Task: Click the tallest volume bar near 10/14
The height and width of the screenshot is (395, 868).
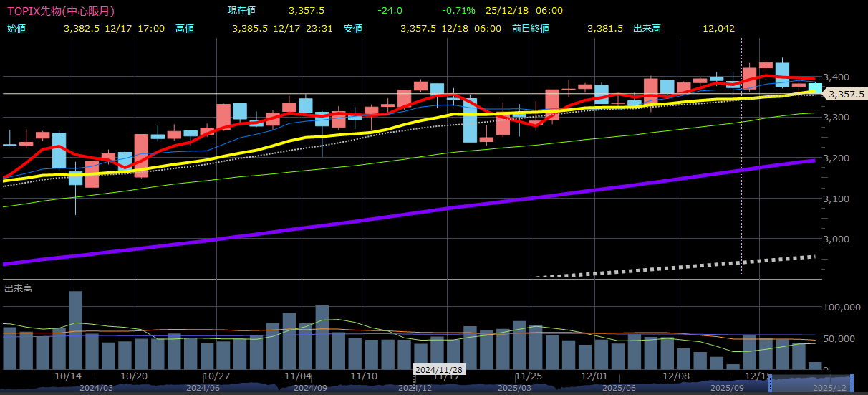Action: pyautogui.click(x=75, y=330)
